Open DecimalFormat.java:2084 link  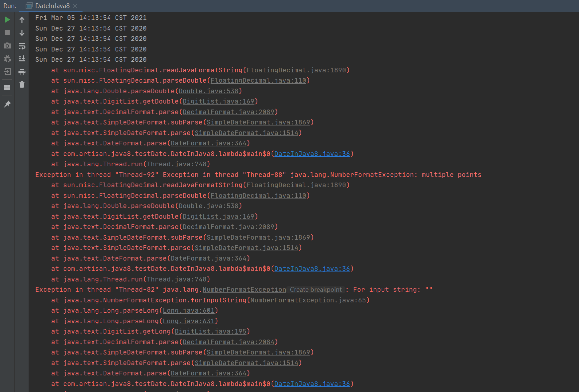[x=228, y=342]
